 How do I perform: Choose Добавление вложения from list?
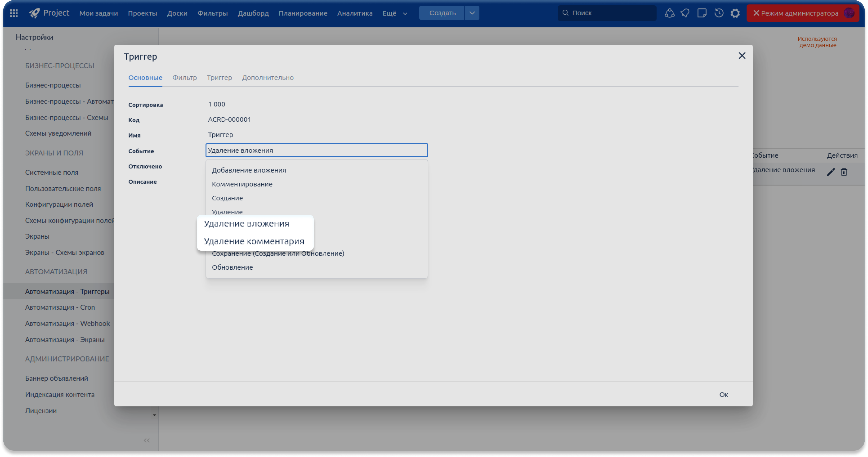point(249,170)
